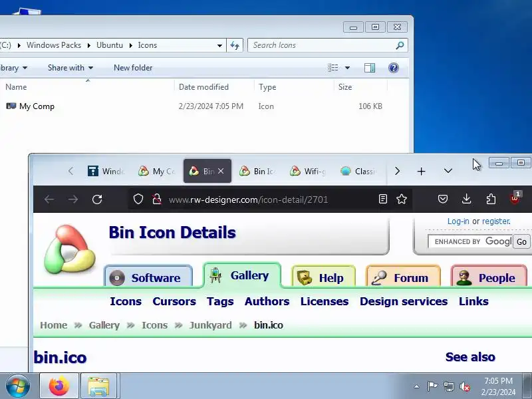Screen dimensions: 532x399
Task: Switch to the Wind tab
Action: [106, 172]
